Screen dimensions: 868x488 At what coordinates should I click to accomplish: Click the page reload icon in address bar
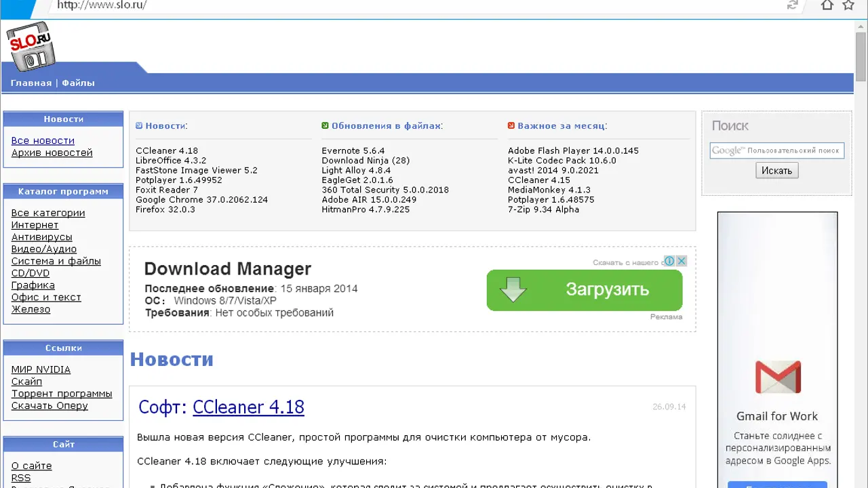click(792, 5)
